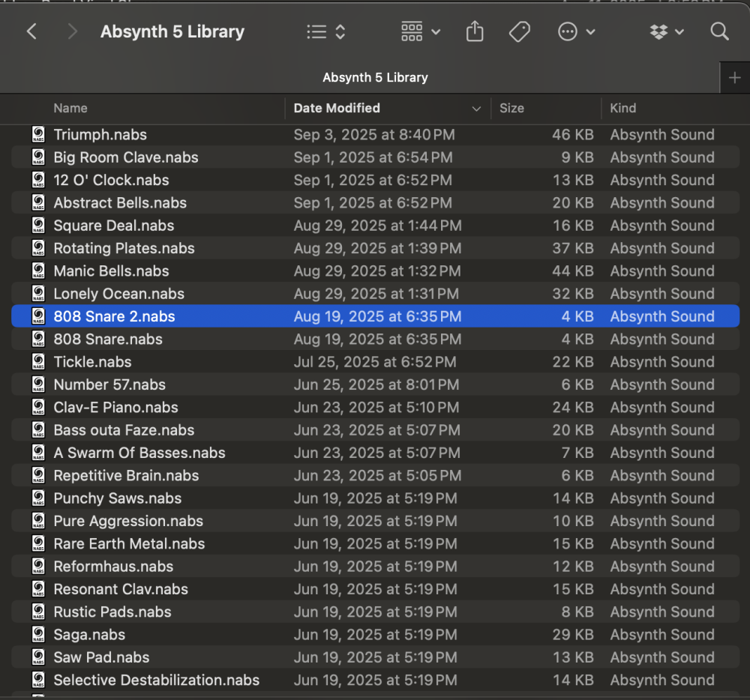Open the Edit Tags icon
The width and height of the screenshot is (750, 700).
tap(520, 32)
